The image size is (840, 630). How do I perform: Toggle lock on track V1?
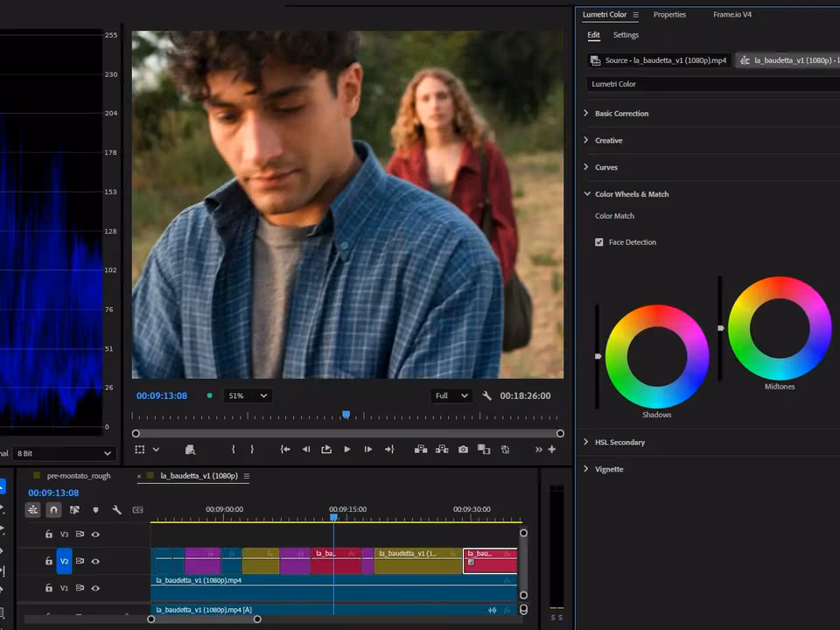pyautogui.click(x=49, y=588)
